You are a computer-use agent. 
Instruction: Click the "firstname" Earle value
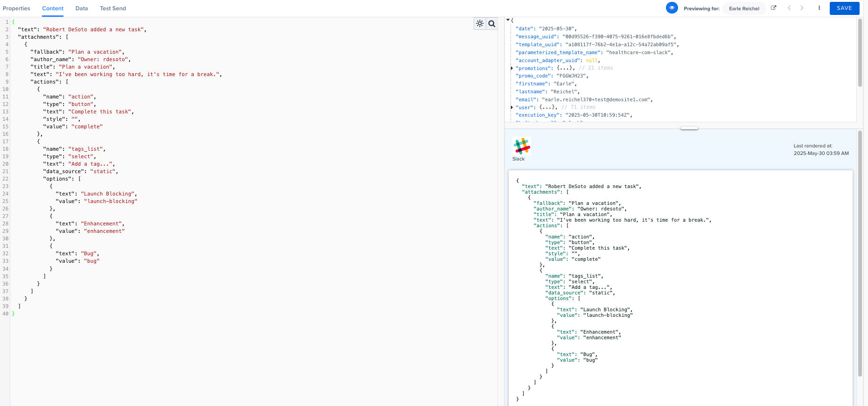(x=563, y=84)
